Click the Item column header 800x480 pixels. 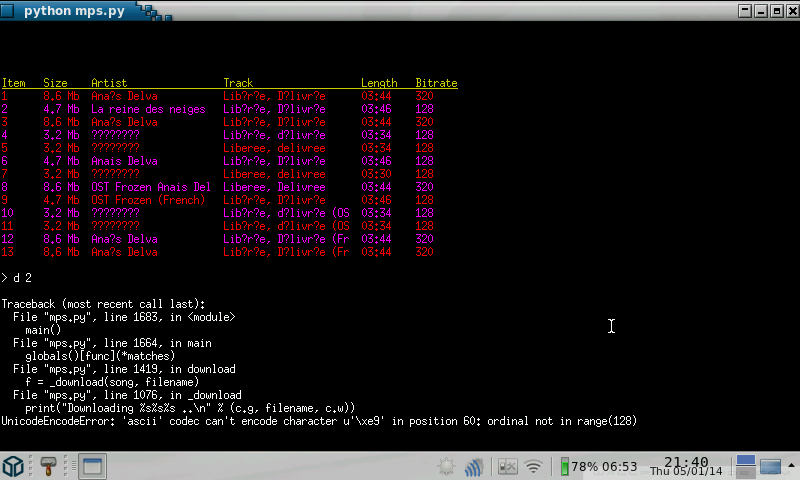14,83
